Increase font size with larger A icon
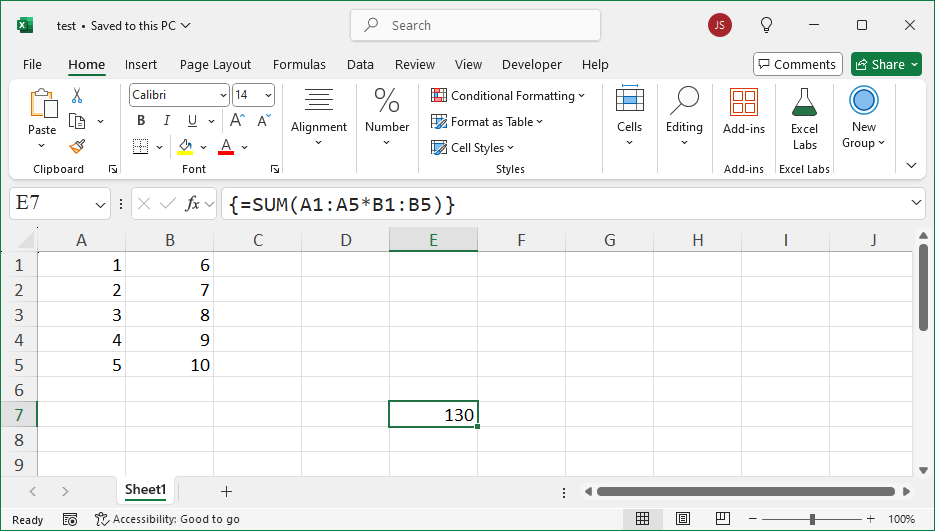 click(237, 121)
